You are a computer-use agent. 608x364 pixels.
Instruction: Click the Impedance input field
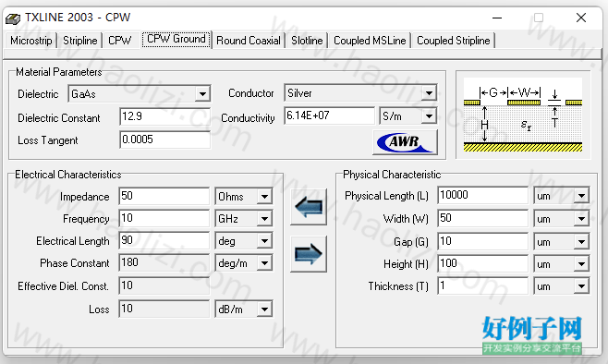pos(164,196)
